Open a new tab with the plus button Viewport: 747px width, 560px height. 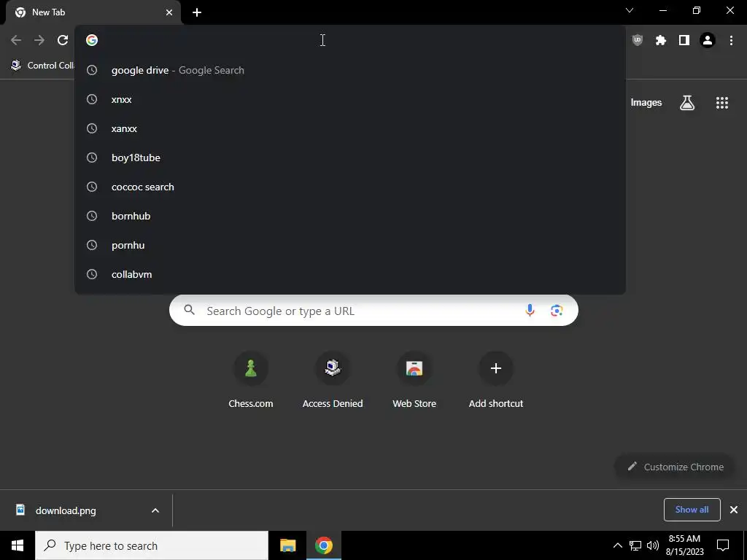point(197,12)
